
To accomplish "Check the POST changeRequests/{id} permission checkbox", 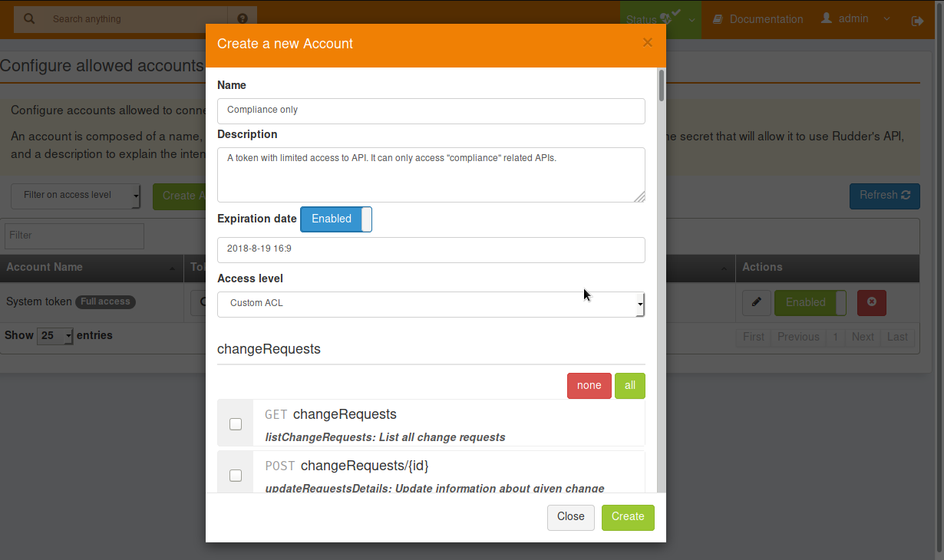I will 236,475.
